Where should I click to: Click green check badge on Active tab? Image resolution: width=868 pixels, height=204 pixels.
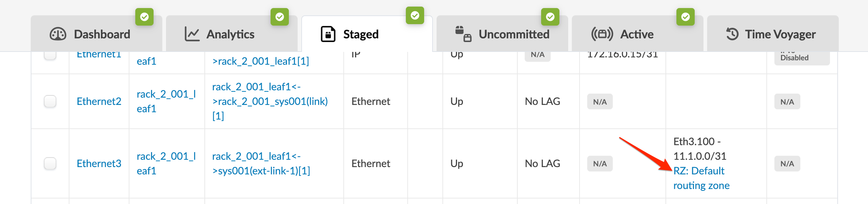click(686, 17)
